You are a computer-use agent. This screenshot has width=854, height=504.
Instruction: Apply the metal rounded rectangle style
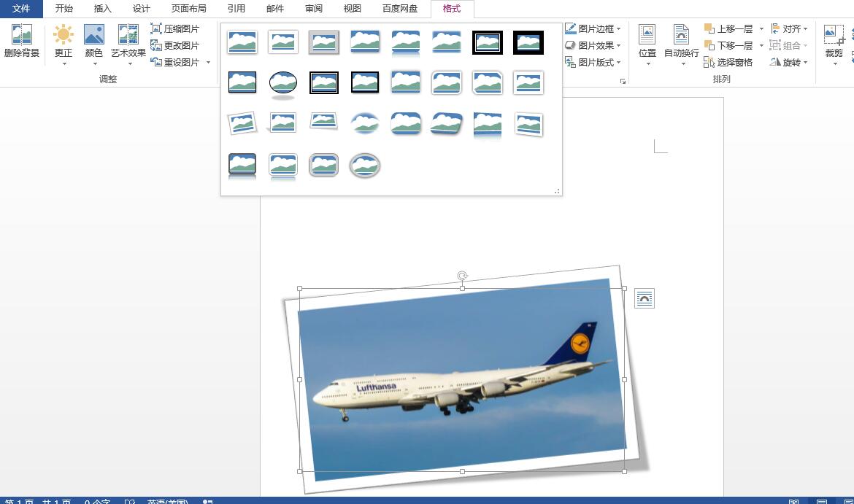click(x=324, y=165)
